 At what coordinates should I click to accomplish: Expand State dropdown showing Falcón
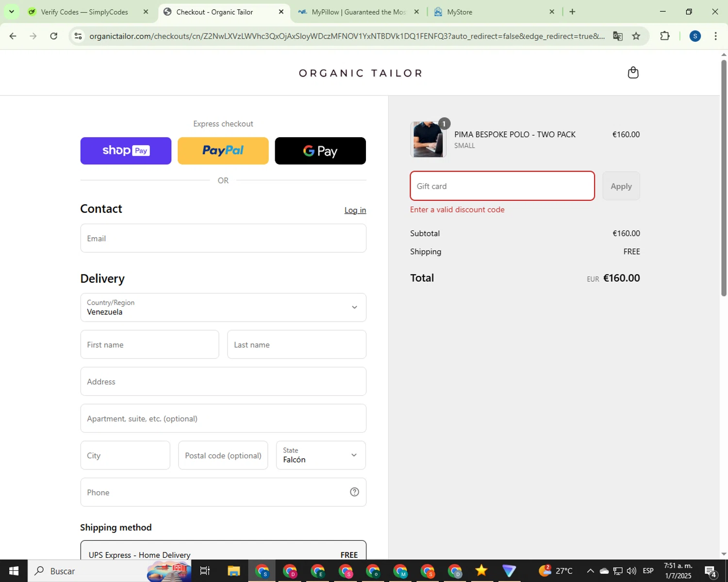(x=321, y=455)
